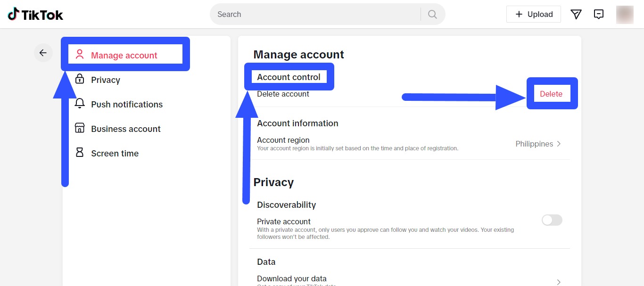Expand the Account region chevron

point(559,143)
